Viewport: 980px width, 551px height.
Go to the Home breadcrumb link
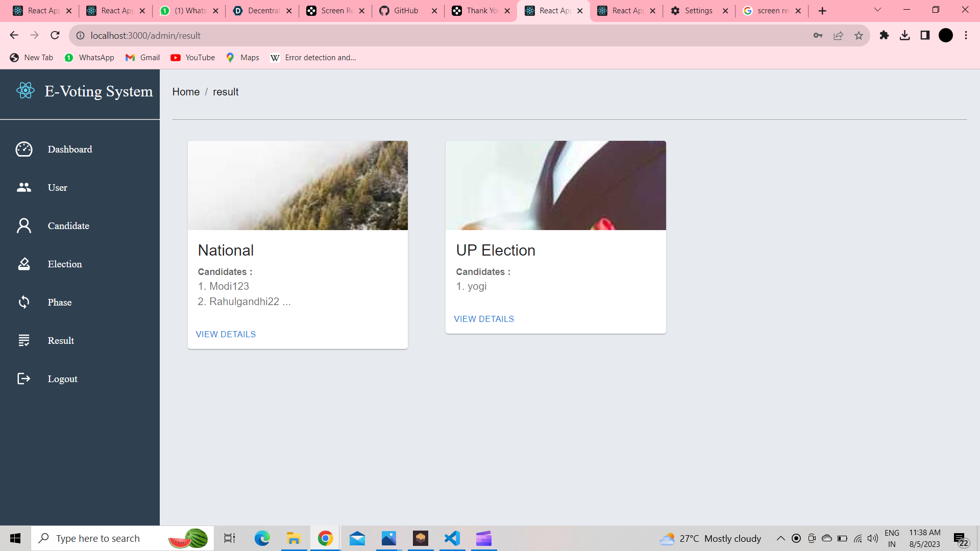186,92
